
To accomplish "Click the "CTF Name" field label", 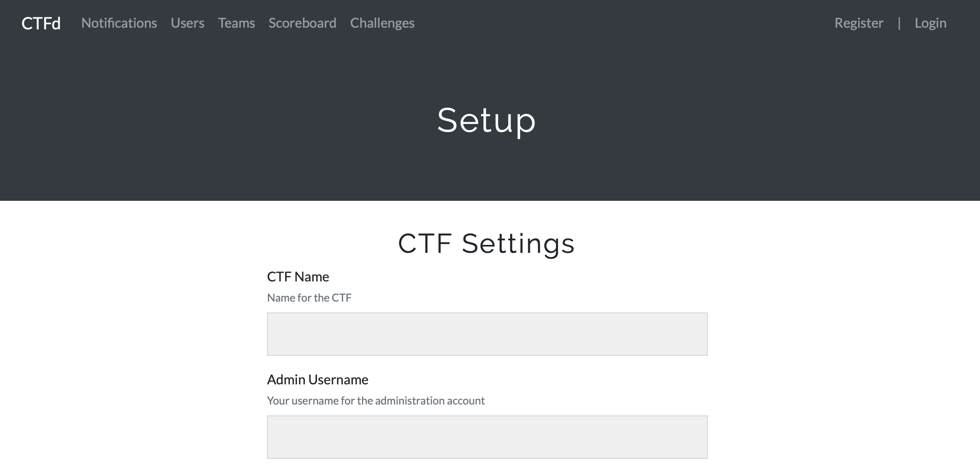I will [x=298, y=277].
